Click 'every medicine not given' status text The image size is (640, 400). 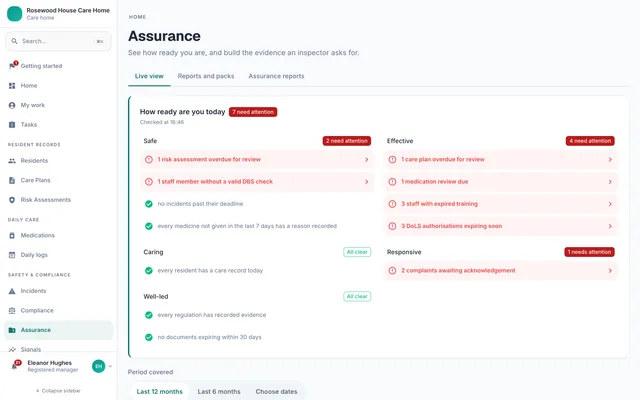pos(247,226)
